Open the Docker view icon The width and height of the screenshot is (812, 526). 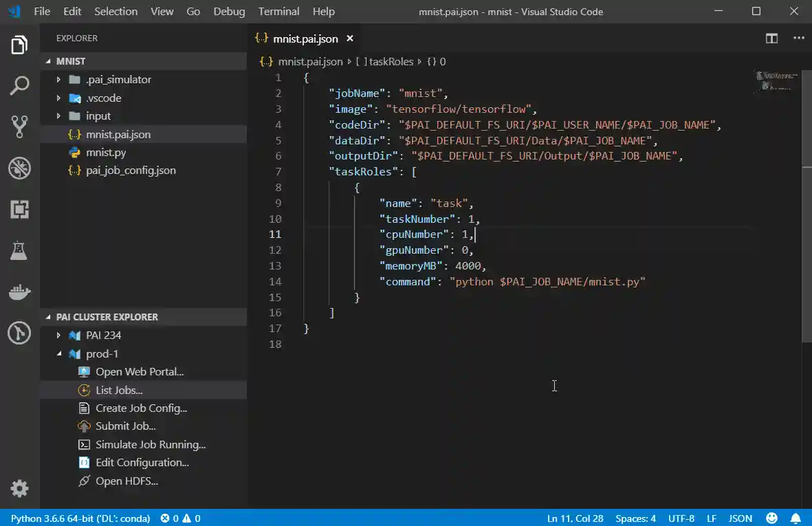tap(19, 292)
